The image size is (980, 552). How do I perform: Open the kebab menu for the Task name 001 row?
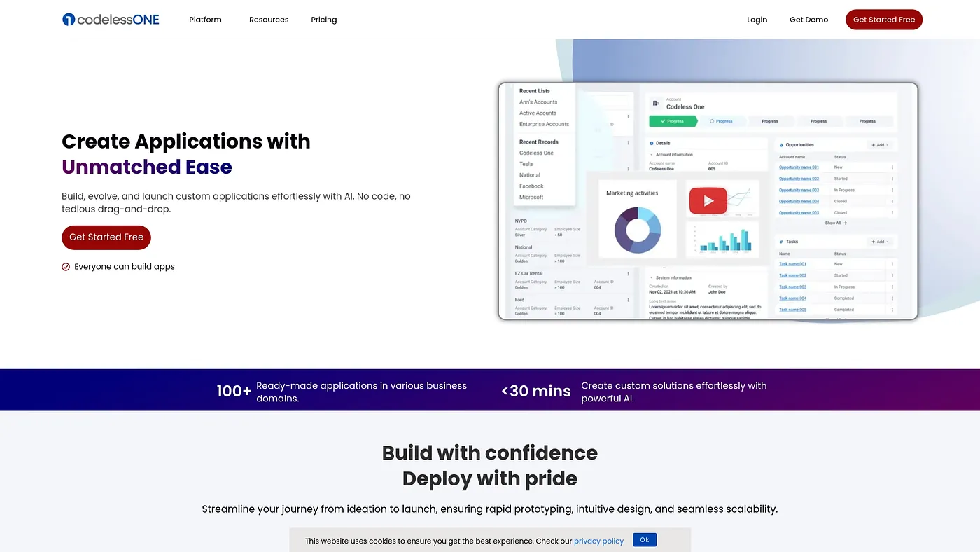pos(892,264)
